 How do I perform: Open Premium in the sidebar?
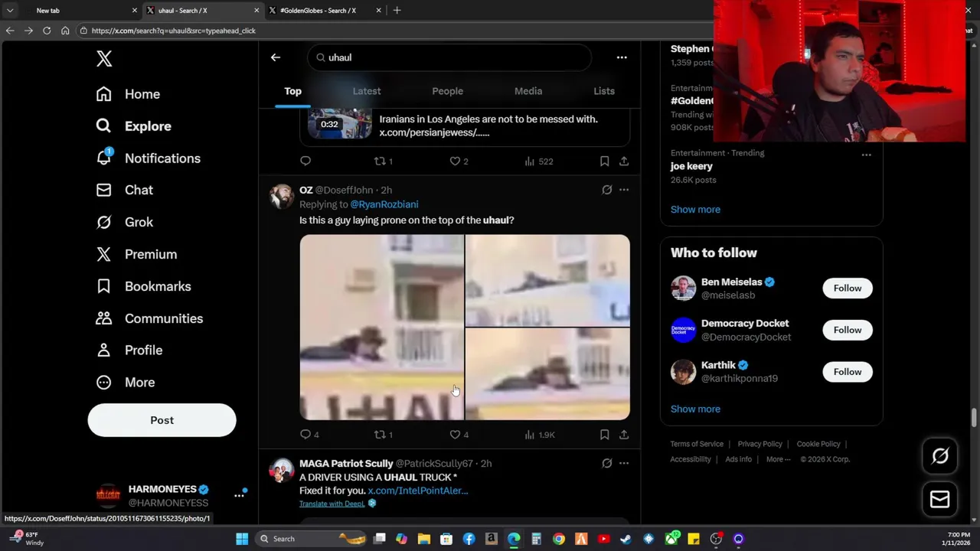click(x=136, y=254)
